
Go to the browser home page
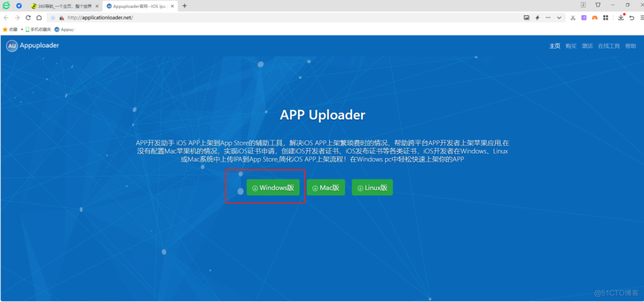(39, 17)
